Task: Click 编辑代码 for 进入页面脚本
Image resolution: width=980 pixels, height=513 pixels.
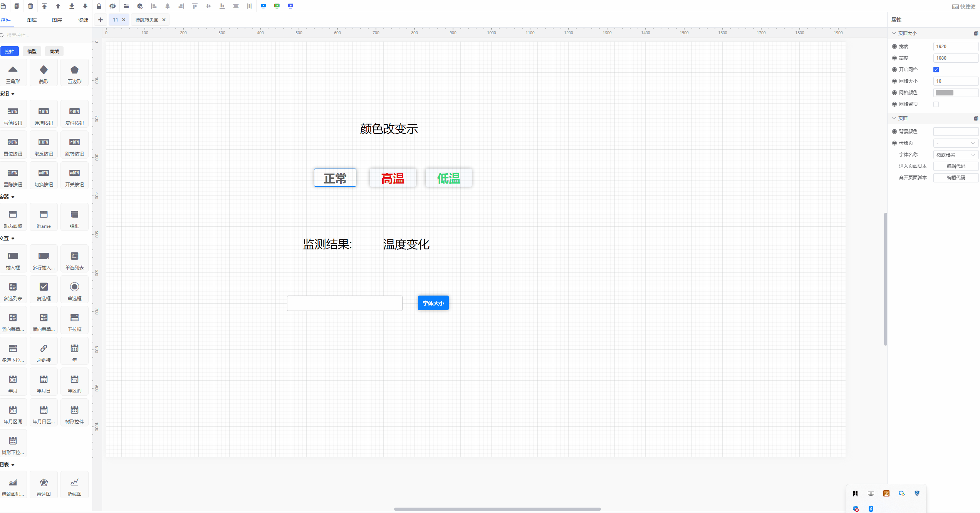Action: (956, 166)
